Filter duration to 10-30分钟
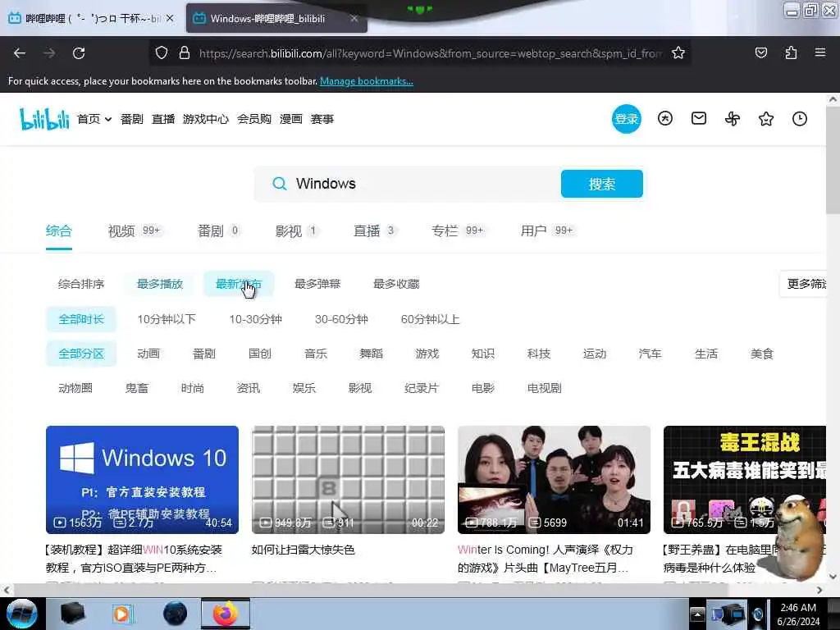 point(256,319)
